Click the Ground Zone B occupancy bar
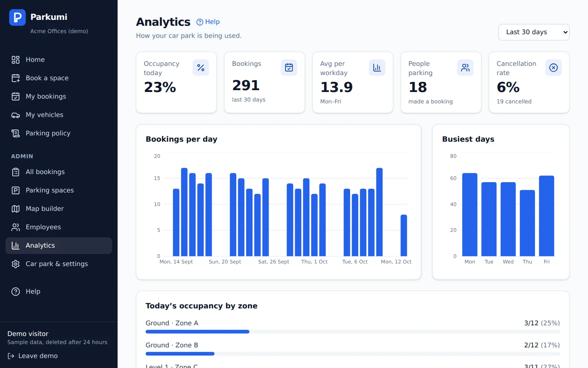The height and width of the screenshot is (368, 588). (x=353, y=354)
